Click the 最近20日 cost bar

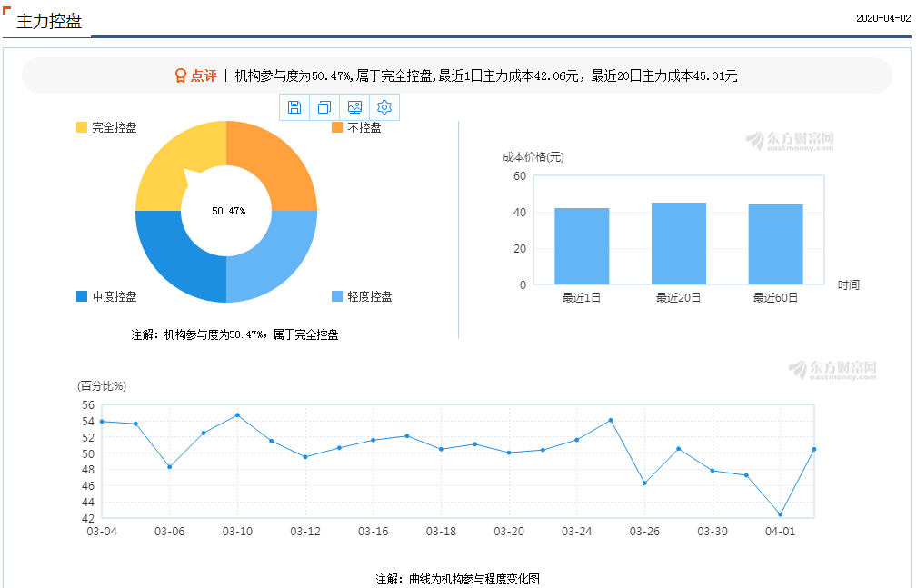coord(679,244)
